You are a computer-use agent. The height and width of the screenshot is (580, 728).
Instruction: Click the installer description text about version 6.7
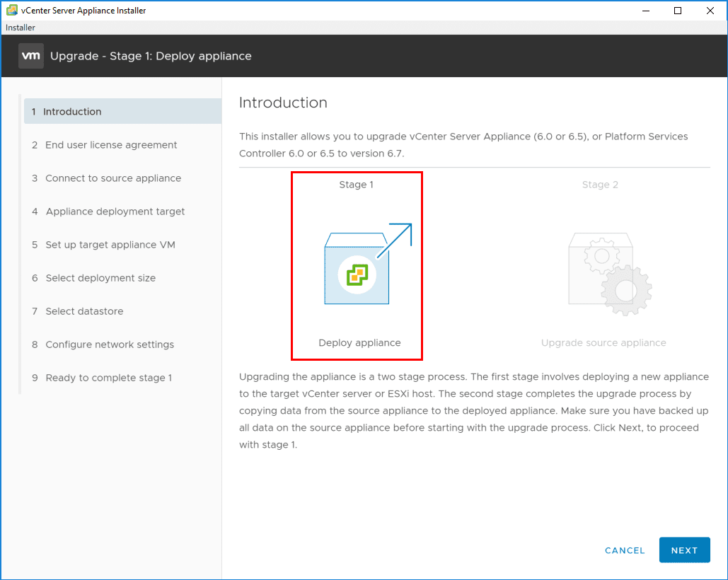pyautogui.click(x=464, y=145)
